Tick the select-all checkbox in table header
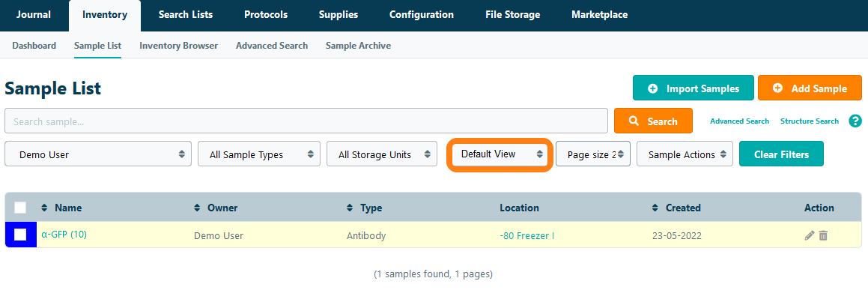 click(20, 208)
